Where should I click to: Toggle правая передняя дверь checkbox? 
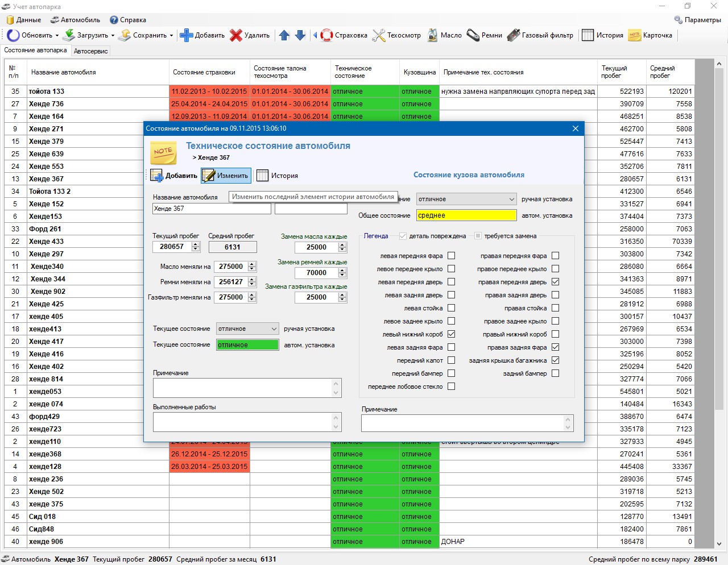556,282
